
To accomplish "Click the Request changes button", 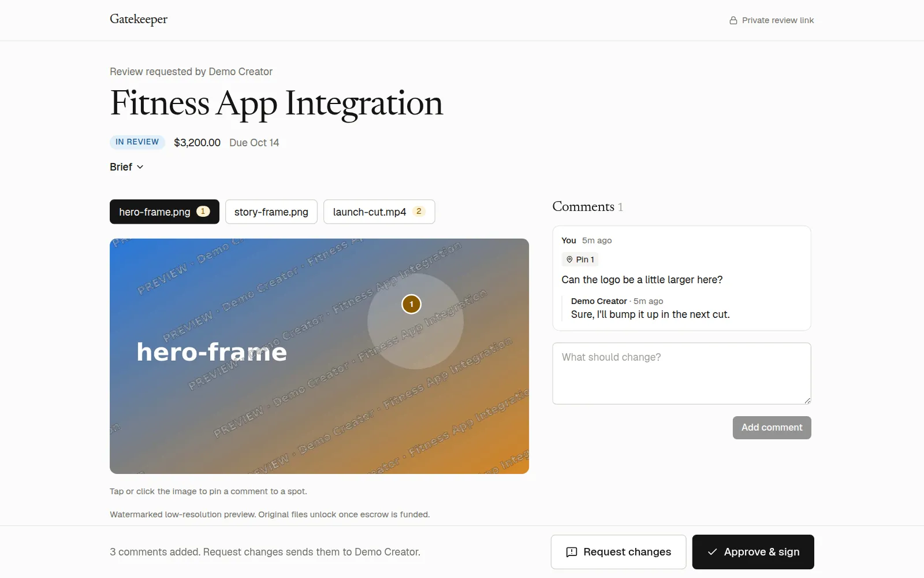I will pos(619,552).
